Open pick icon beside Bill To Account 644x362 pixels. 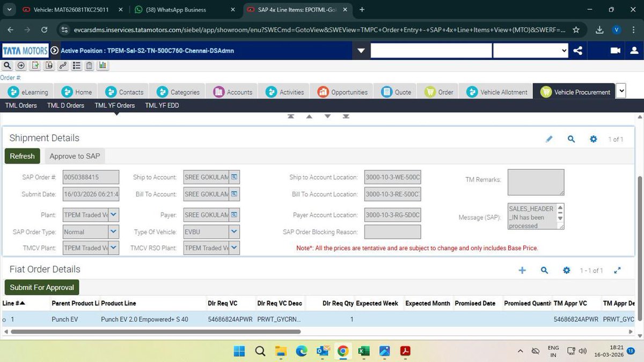(x=235, y=194)
